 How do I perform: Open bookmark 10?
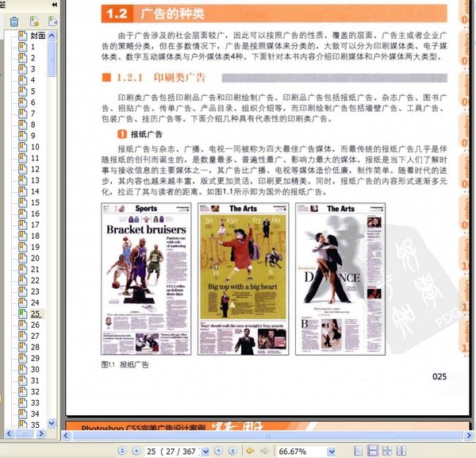click(x=35, y=147)
